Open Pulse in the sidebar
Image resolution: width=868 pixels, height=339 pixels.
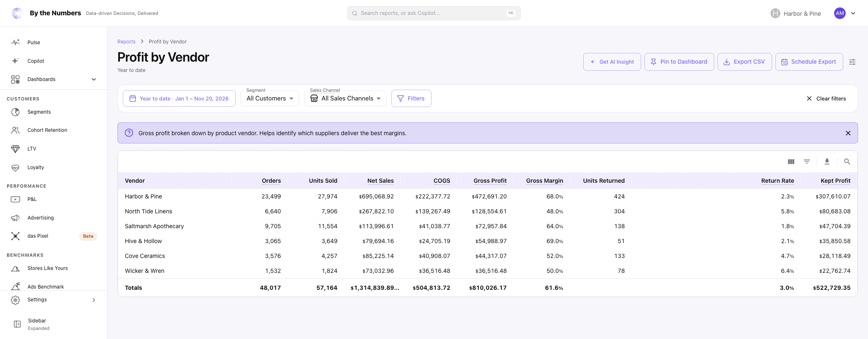(54, 43)
